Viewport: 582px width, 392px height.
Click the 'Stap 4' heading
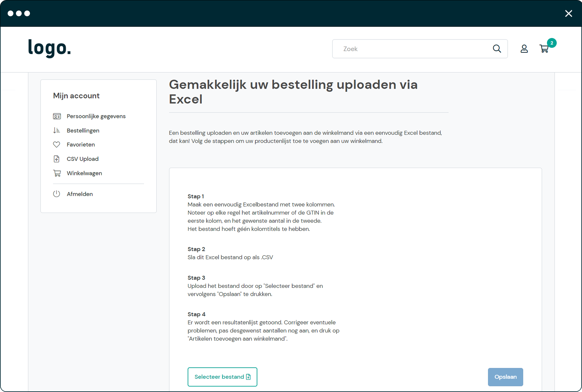pos(196,314)
